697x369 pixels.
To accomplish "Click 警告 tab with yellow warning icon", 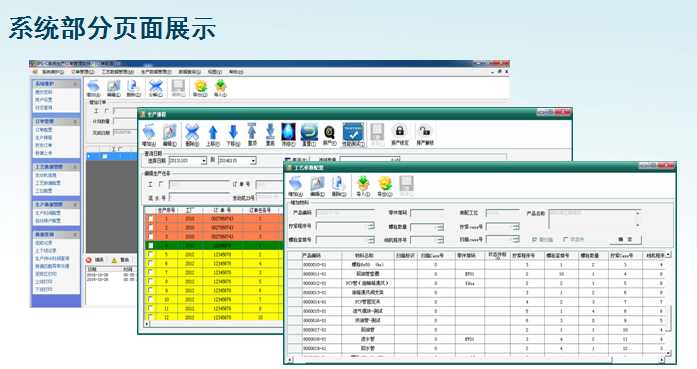I will pos(120,260).
